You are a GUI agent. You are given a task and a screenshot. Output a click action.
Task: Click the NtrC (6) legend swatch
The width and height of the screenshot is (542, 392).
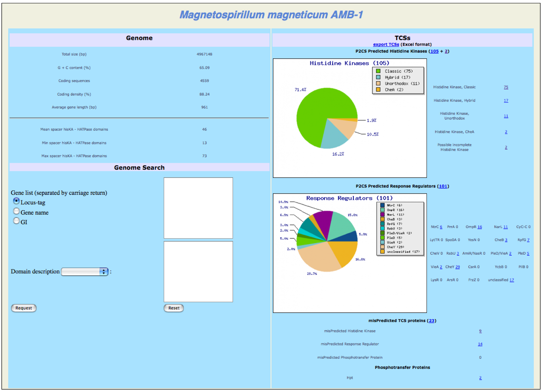tap(382, 205)
